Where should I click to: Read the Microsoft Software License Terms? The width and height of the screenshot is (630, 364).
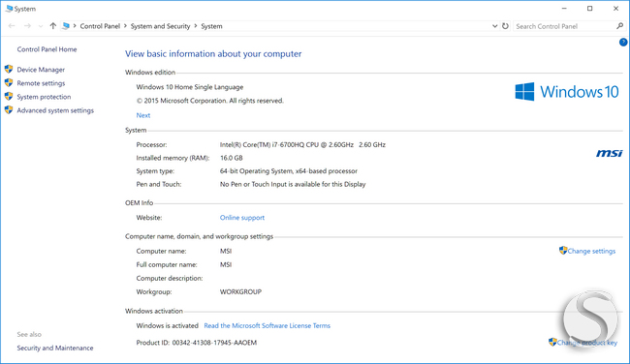click(x=268, y=326)
